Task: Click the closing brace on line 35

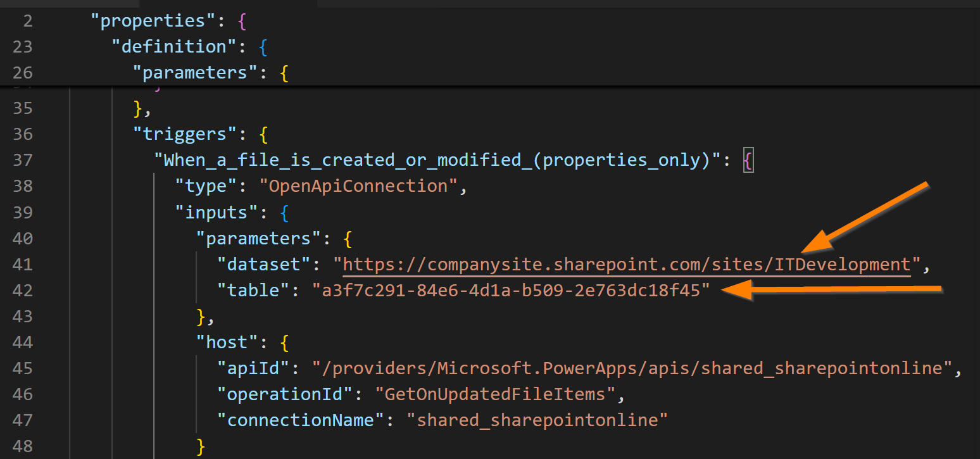Action: tap(136, 108)
